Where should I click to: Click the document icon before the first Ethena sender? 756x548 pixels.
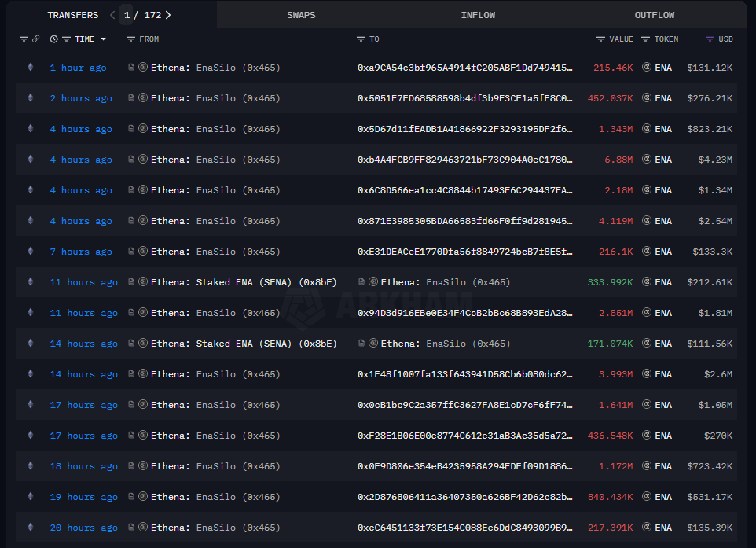[x=131, y=68]
